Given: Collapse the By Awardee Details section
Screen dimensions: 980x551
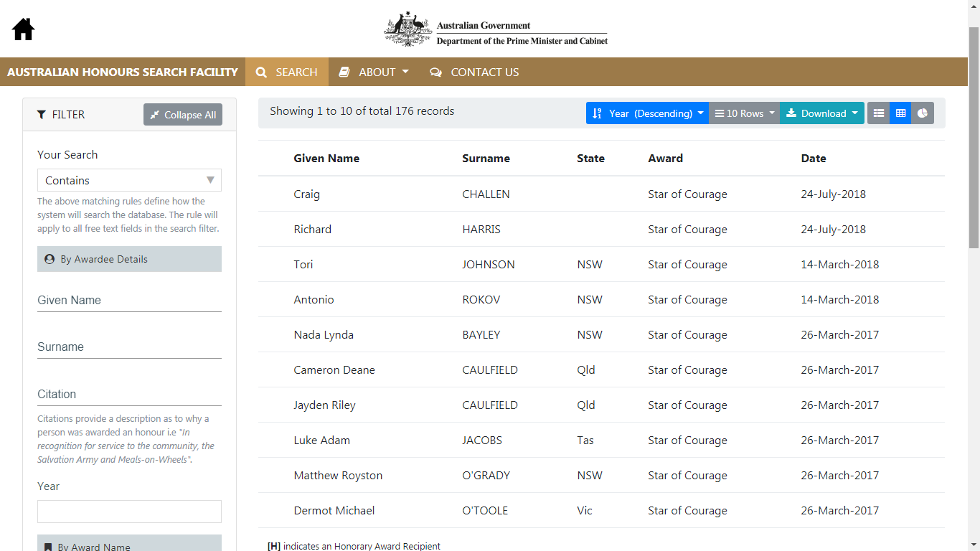Looking at the screenshot, I should [129, 259].
